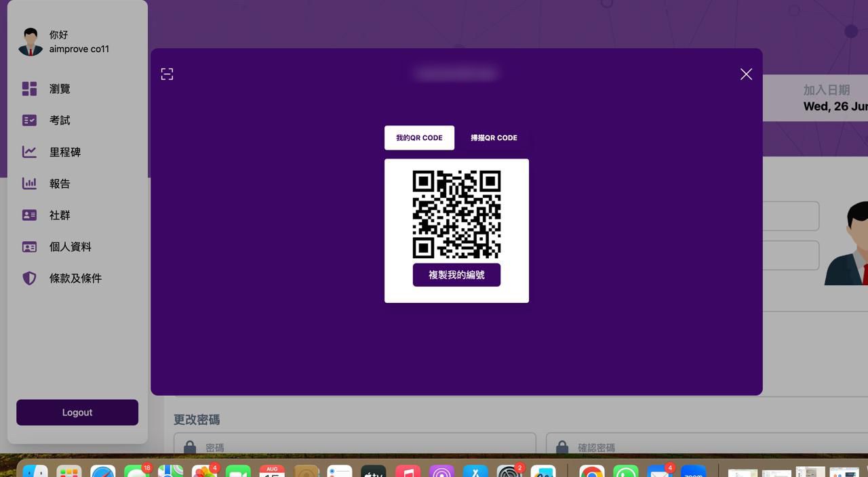Open Safari from the Dock
This screenshot has width=868, height=477.
tap(103, 472)
